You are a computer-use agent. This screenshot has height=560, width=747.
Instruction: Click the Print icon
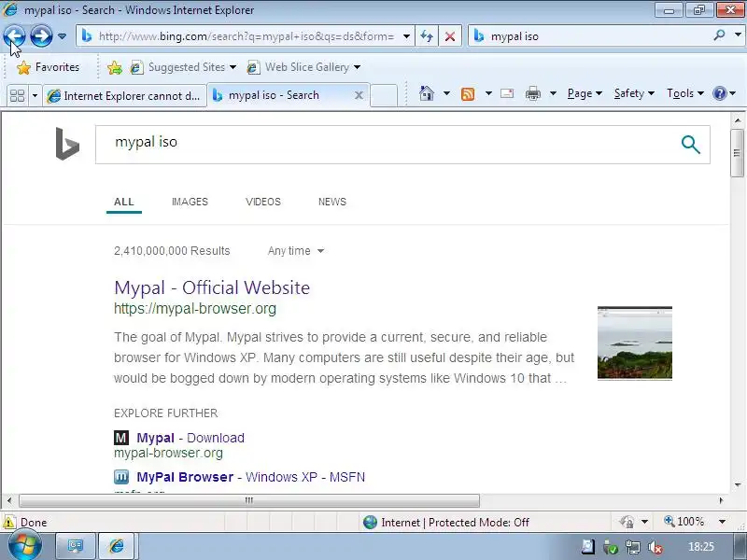click(532, 93)
